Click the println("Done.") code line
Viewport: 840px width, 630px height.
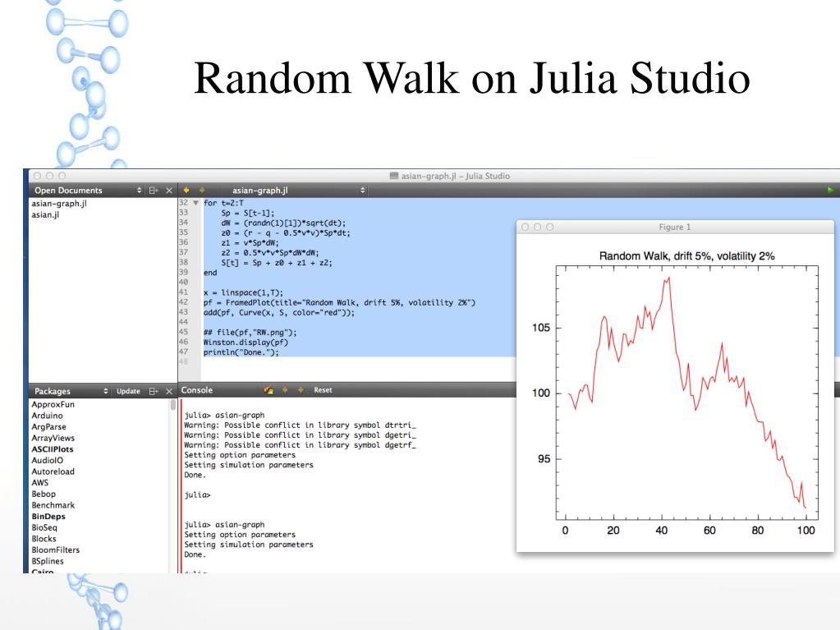tap(241, 352)
